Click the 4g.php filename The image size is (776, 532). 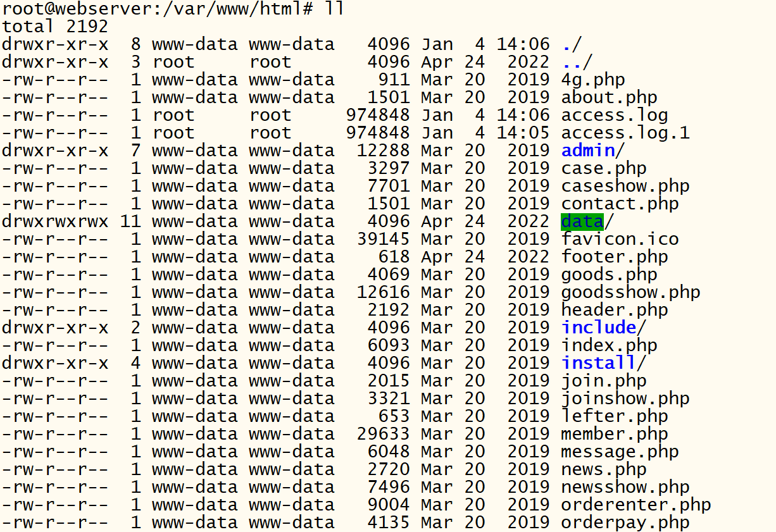pyautogui.click(x=593, y=80)
